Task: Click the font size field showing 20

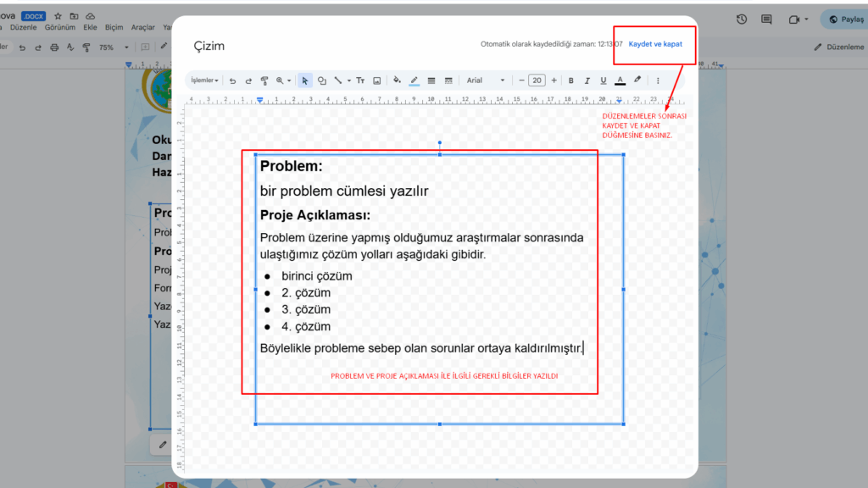Action: coord(537,80)
